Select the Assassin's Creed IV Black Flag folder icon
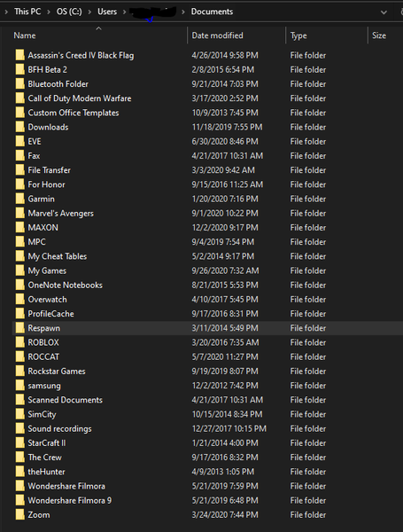 [20, 55]
